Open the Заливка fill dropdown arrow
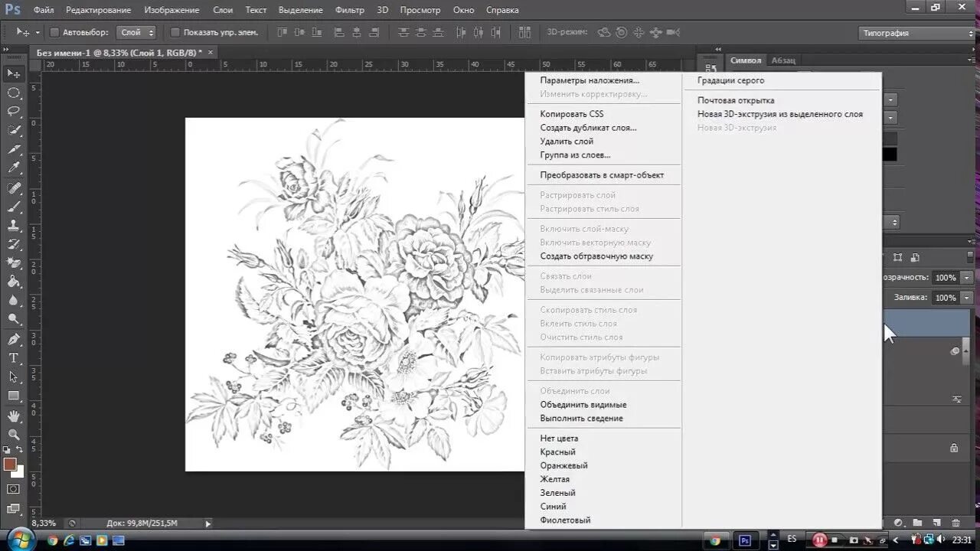The height and width of the screenshot is (551, 980). coord(967,298)
